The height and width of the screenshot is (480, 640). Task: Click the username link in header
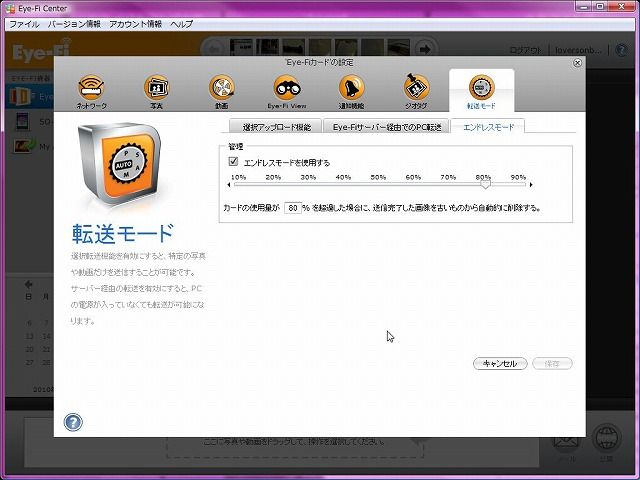[x=578, y=50]
